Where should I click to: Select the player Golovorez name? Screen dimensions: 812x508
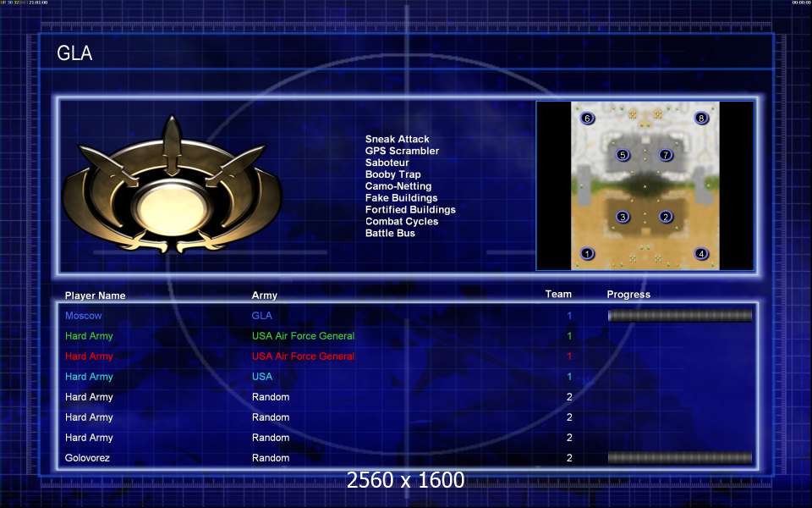[87, 458]
